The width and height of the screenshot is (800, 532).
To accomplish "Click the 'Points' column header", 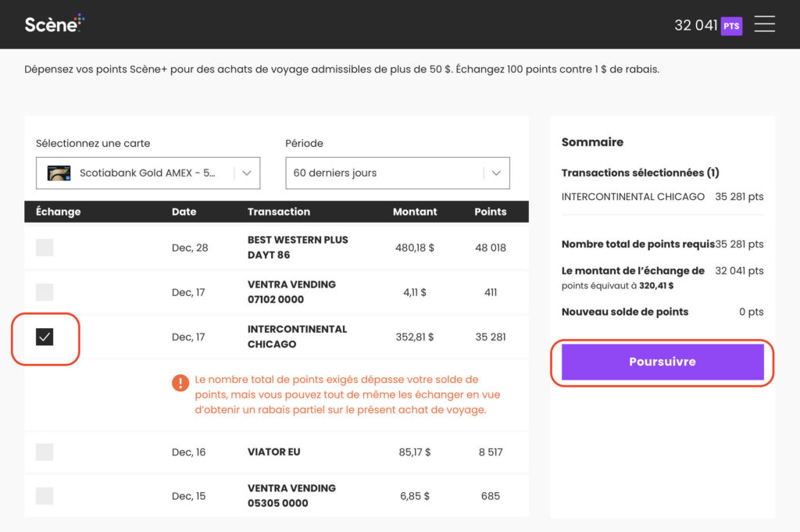I will tap(490, 212).
